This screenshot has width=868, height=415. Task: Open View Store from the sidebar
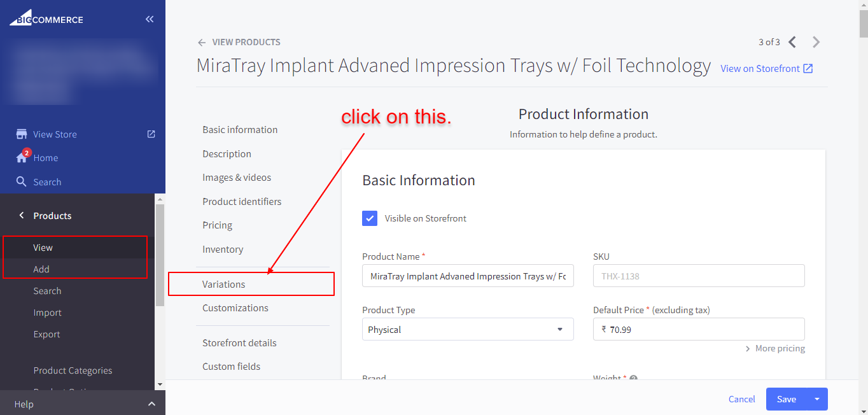point(54,134)
